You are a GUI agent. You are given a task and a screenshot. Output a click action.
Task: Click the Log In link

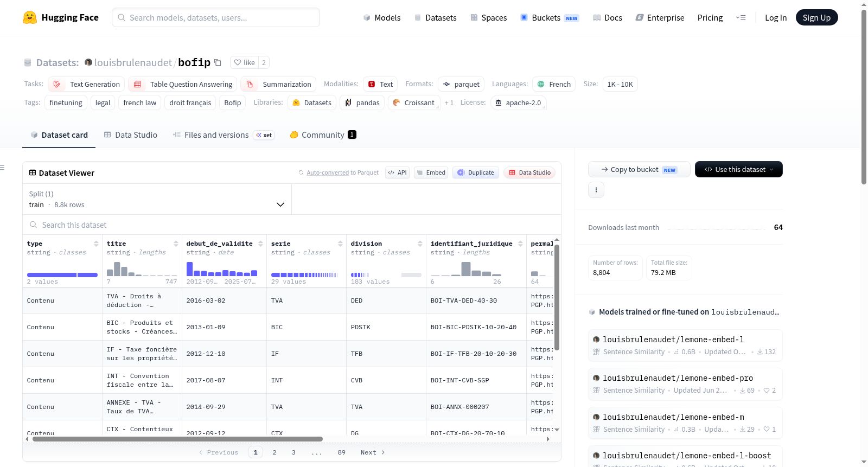click(x=776, y=18)
